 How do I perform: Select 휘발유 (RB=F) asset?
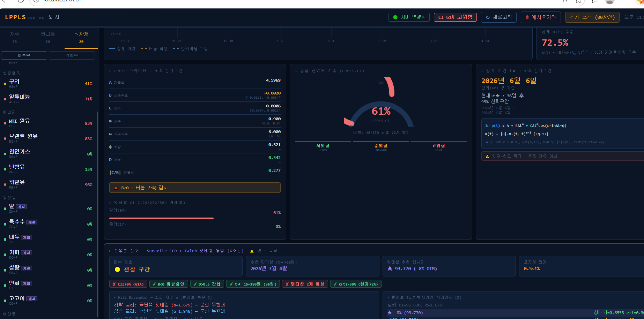click(x=49, y=184)
